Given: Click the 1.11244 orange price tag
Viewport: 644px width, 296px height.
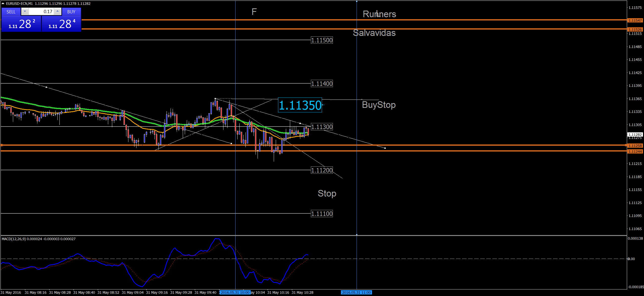Looking at the screenshot, I should [x=635, y=152].
